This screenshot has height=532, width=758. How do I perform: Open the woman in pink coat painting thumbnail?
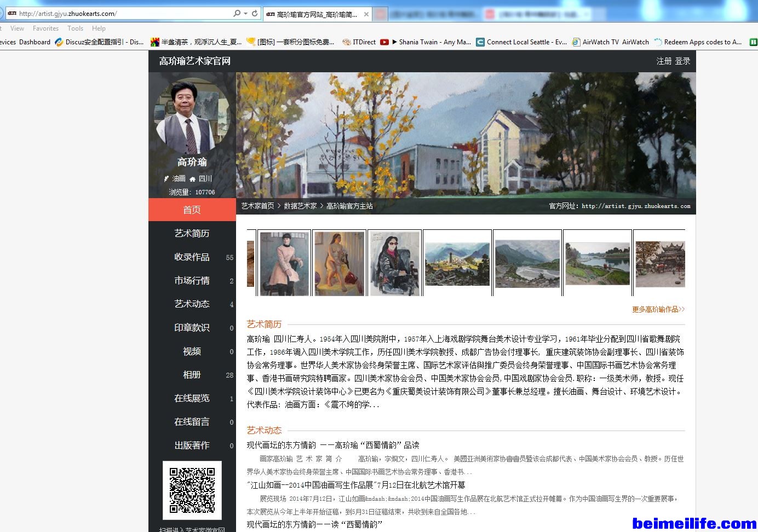pos(284,263)
